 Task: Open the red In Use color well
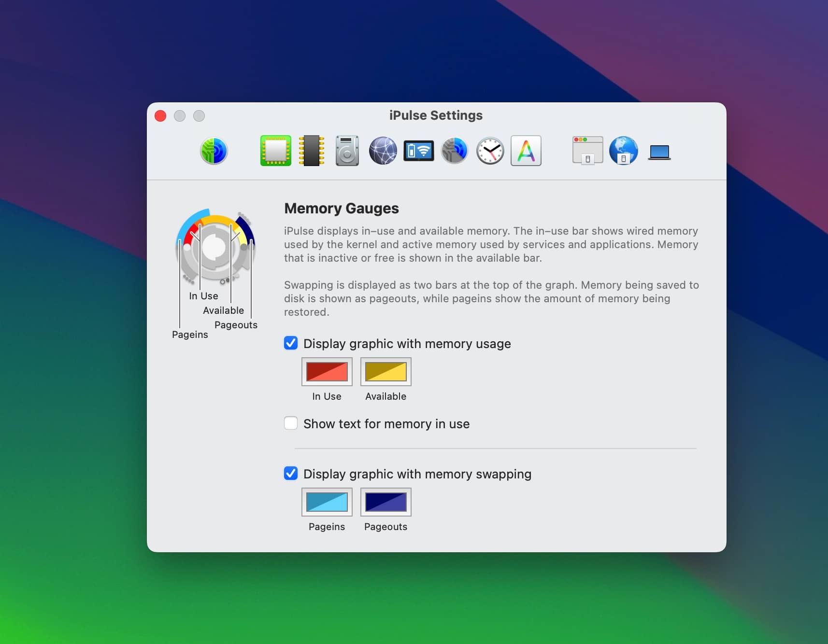327,372
